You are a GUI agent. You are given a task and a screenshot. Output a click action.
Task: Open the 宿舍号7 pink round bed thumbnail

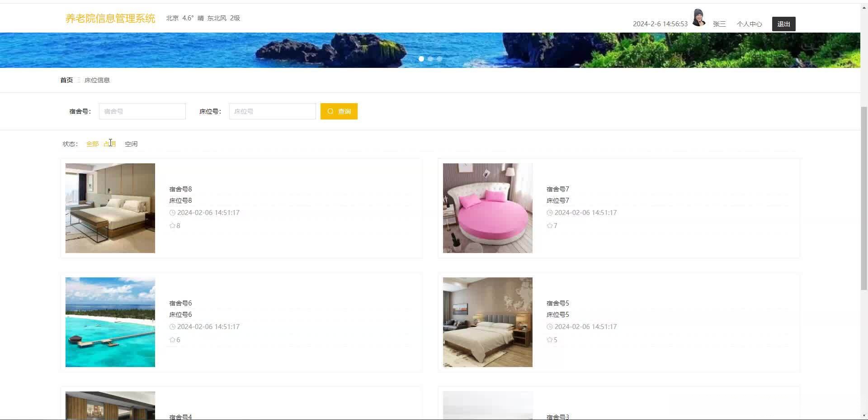point(488,208)
